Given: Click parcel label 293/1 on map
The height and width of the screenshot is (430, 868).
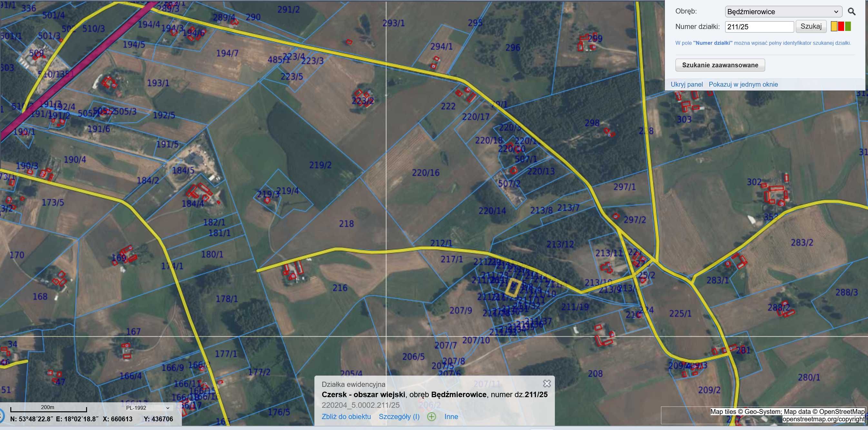Looking at the screenshot, I should 393,23.
